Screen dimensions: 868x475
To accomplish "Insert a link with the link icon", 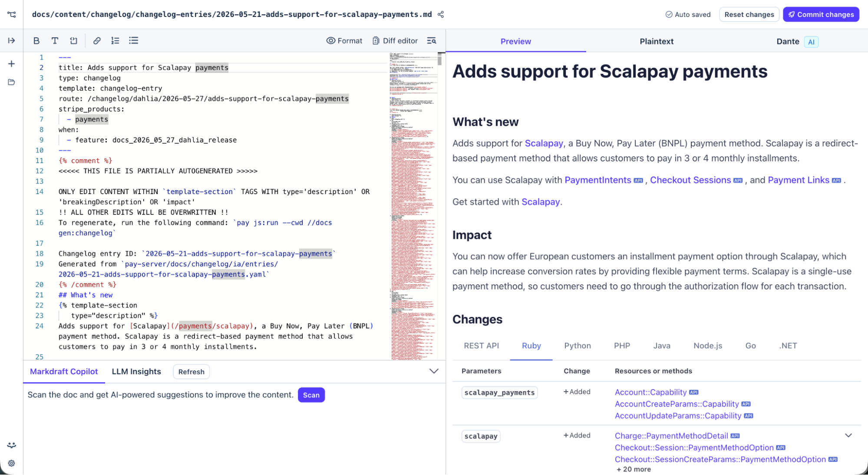I will (x=97, y=41).
